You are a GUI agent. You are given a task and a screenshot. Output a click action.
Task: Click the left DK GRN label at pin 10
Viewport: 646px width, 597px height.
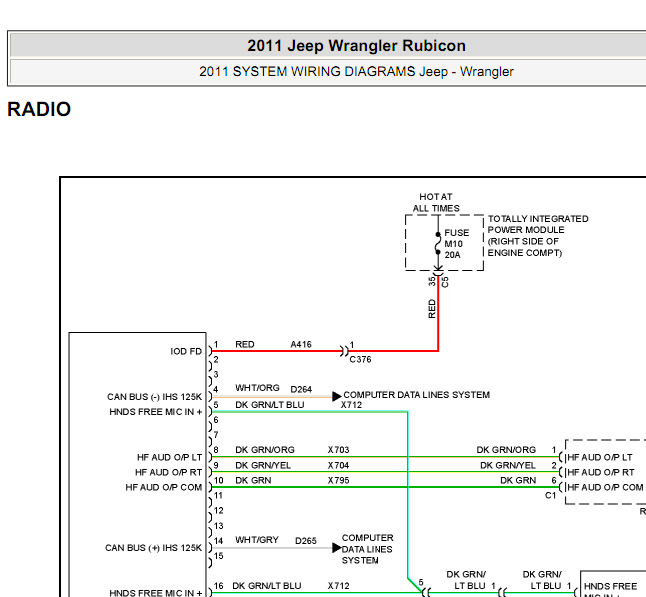(253, 480)
